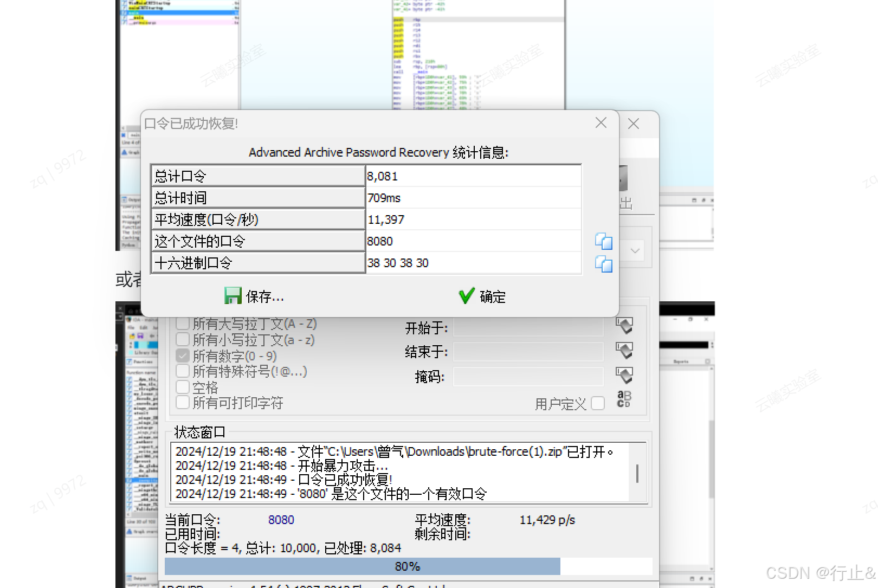Select the 8080 file password value cell
878x588 pixels.
474,241
